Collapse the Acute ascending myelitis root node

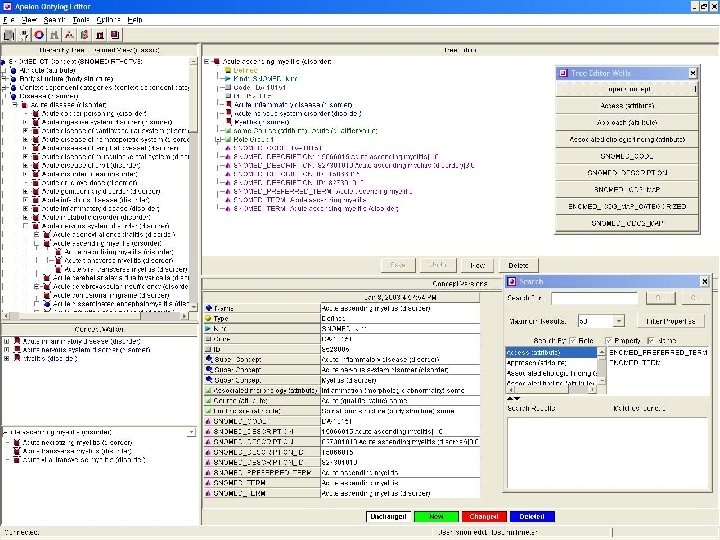click(x=207, y=61)
